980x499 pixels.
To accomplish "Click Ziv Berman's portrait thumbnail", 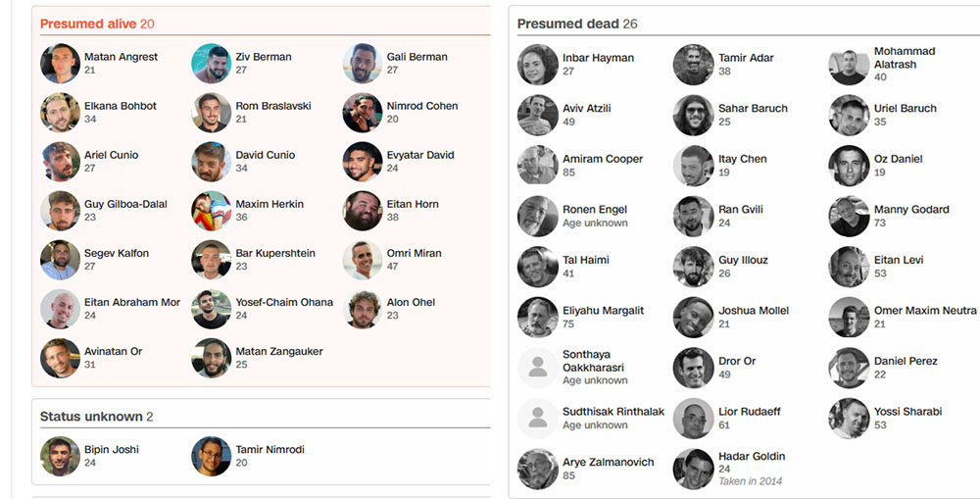I will click(x=211, y=64).
